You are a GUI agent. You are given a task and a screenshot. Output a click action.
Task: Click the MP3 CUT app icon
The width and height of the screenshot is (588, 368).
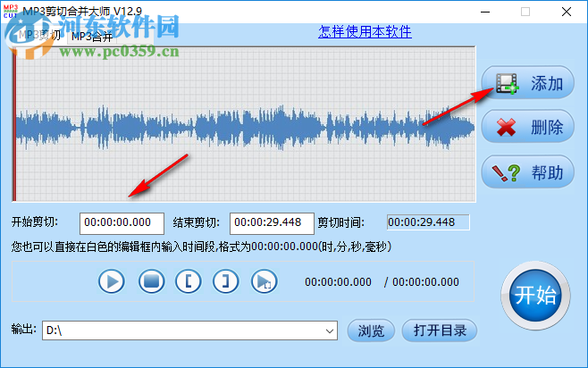tap(11, 12)
